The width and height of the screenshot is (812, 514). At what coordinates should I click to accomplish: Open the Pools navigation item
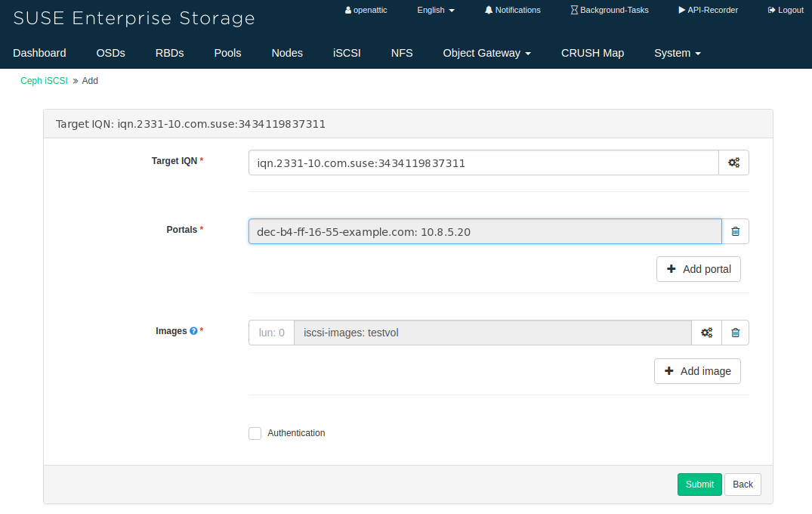227,53
